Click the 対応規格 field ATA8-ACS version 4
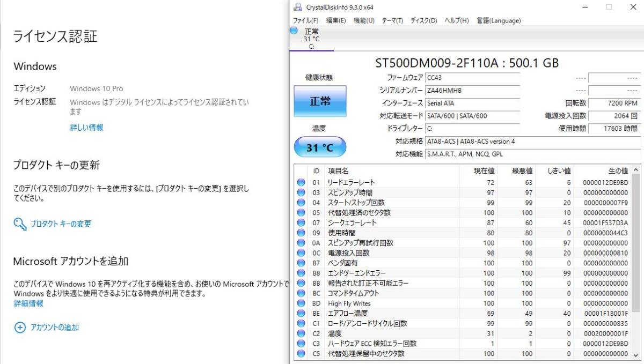The width and height of the screenshot is (644, 364). click(x=533, y=142)
